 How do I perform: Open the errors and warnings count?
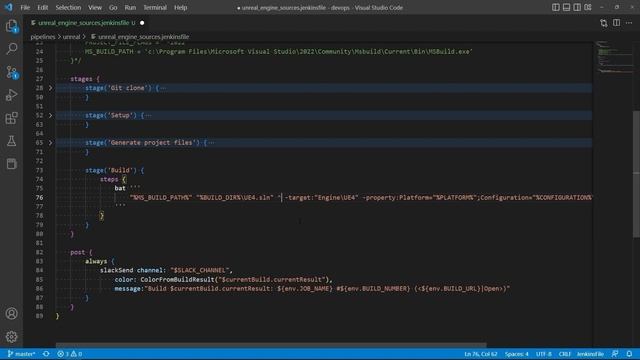coord(69,354)
